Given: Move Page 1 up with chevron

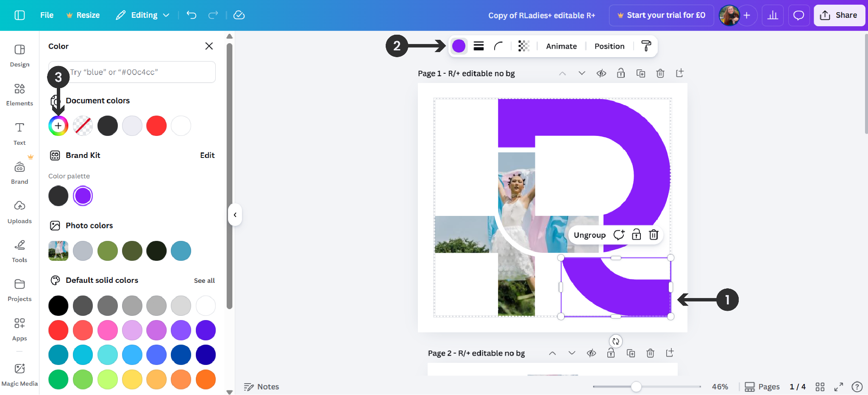Looking at the screenshot, I should click(562, 73).
